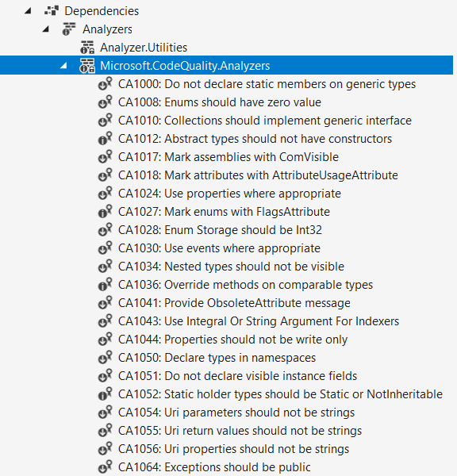This screenshot has height=476, width=457.
Task: Collapse the Dependencies tree node
Action: tap(28, 11)
